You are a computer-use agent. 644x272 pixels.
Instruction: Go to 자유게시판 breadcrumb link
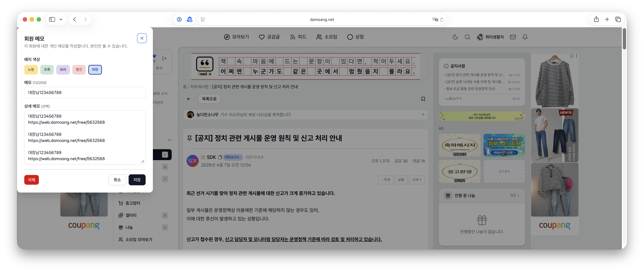[x=199, y=87]
